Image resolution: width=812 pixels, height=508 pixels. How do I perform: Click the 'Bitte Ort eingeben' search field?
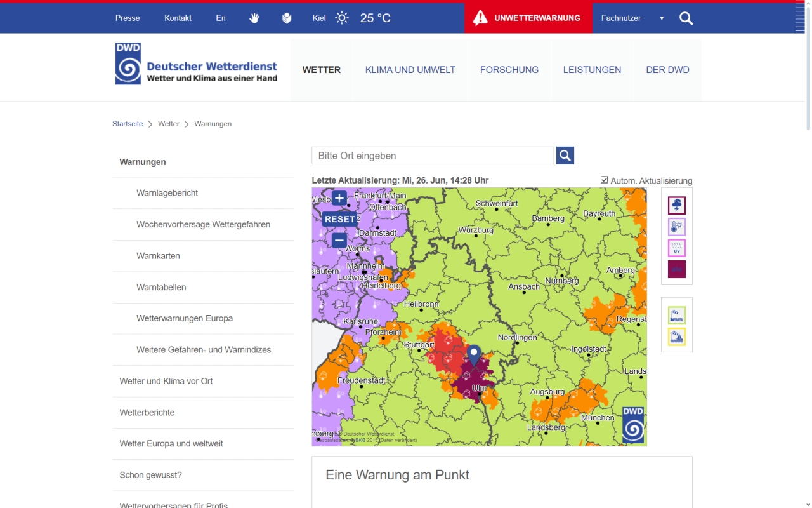(x=432, y=156)
